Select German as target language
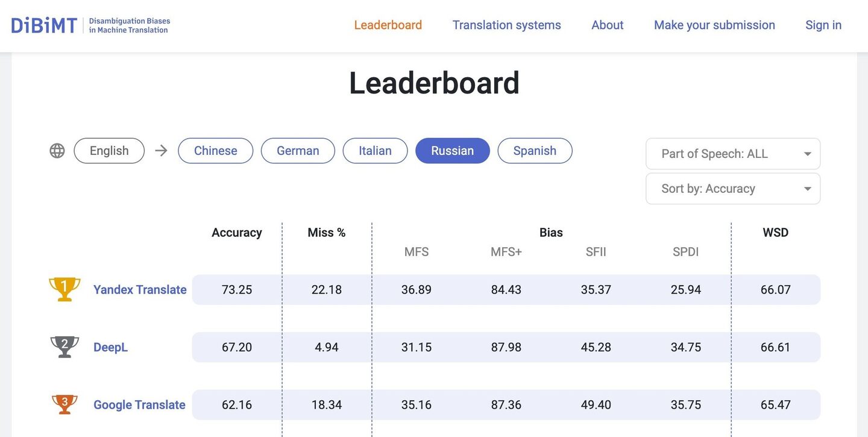The width and height of the screenshot is (868, 437). (x=298, y=151)
